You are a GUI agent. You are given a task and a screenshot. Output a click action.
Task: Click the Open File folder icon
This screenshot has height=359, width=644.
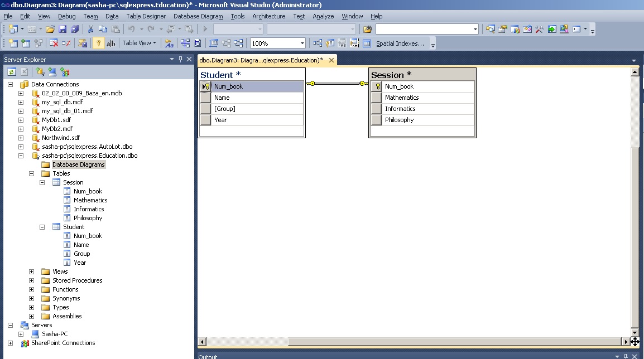pos(50,29)
